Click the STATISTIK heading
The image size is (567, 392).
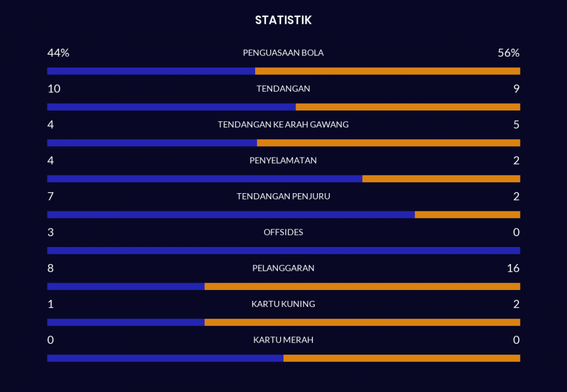pyautogui.click(x=283, y=20)
